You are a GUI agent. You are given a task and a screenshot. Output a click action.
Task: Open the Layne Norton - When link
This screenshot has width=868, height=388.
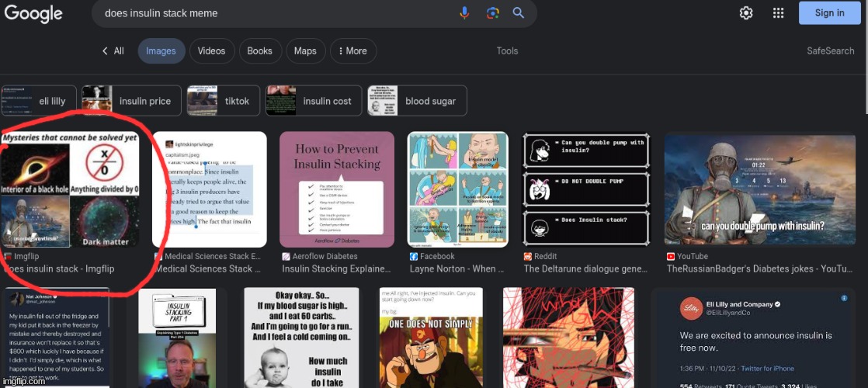coord(457,269)
